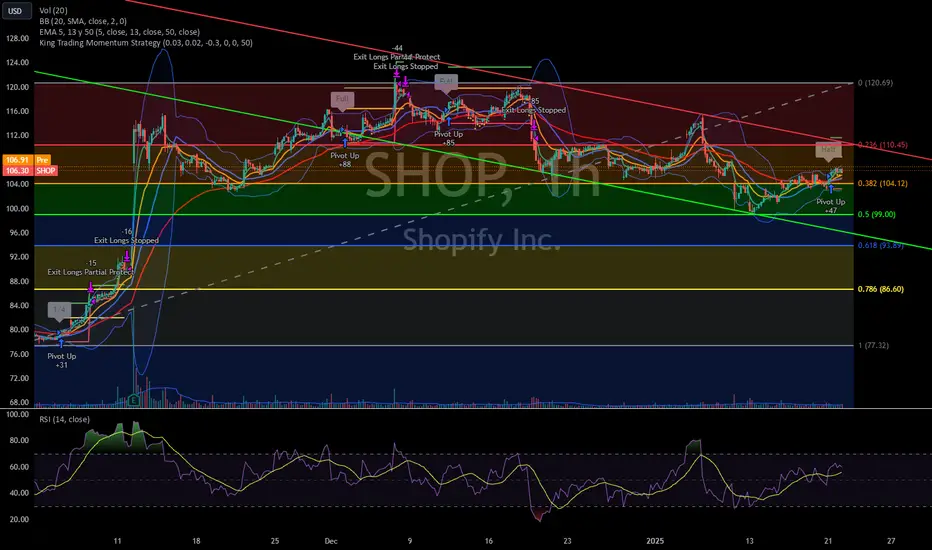Select the Vol (20) indicator legend
Screen dimensions: 932x550
[53, 10]
